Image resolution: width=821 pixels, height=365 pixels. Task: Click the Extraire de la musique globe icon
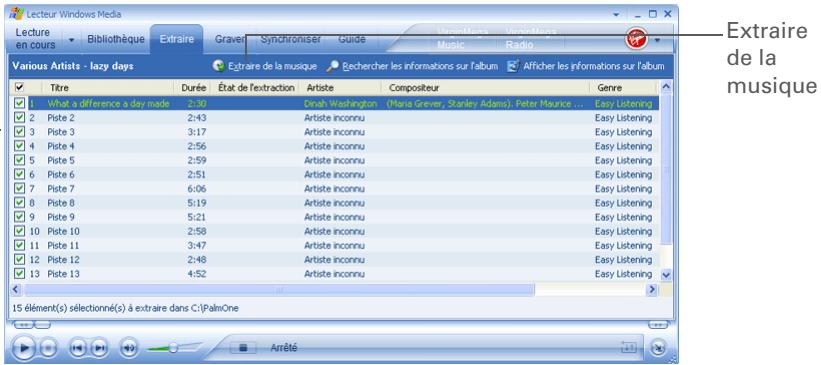pyautogui.click(x=219, y=66)
